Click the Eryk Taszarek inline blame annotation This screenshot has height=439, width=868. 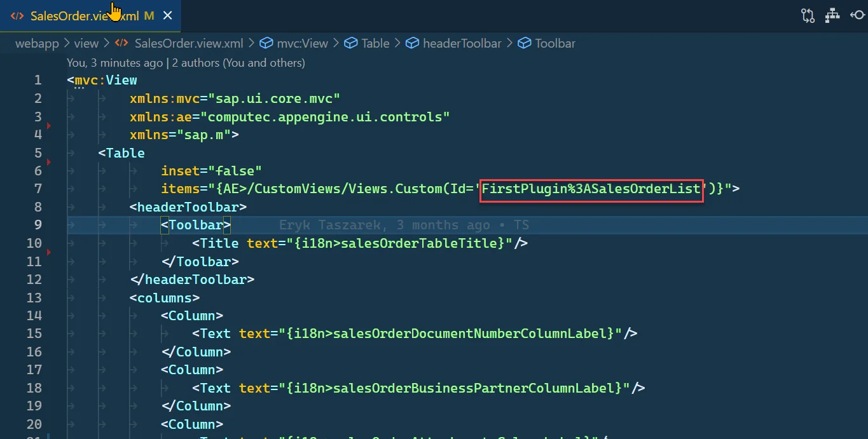pos(404,225)
